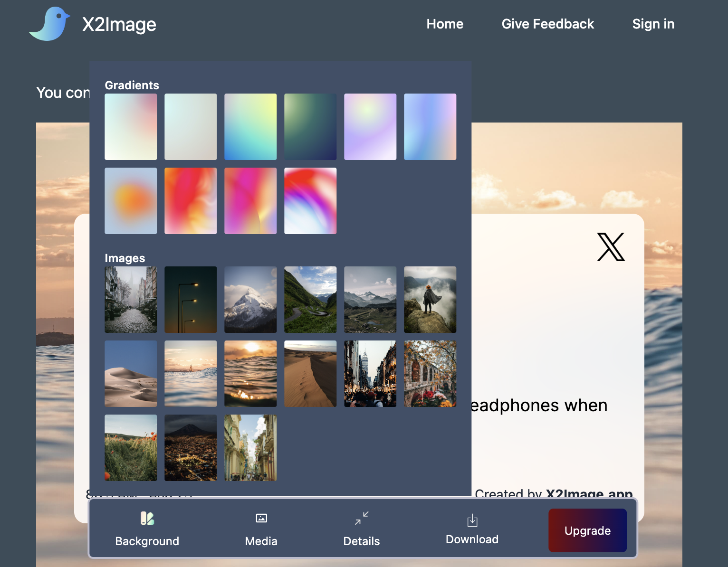Choose the pastel sunset ocean waves image

(191, 374)
